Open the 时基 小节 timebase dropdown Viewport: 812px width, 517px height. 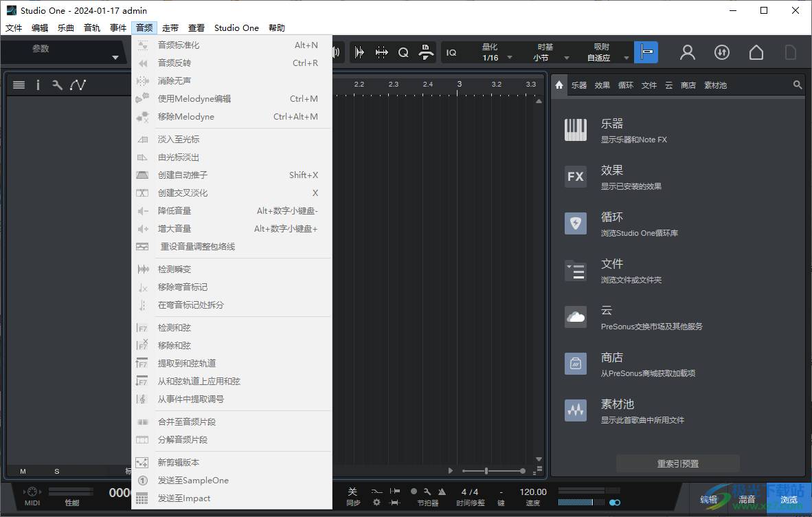point(567,58)
